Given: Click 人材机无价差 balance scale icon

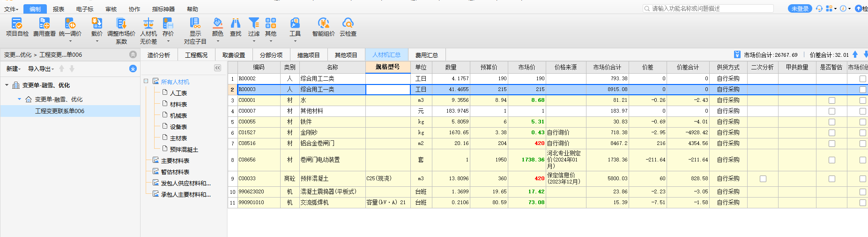Looking at the screenshot, I should coord(148,23).
